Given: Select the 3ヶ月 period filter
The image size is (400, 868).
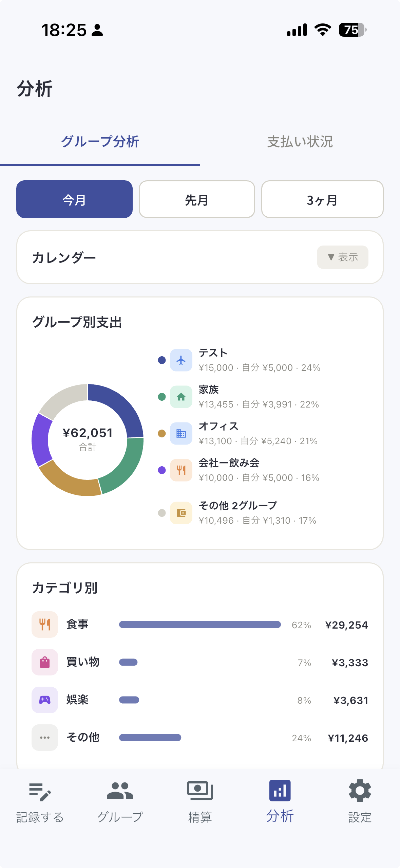Looking at the screenshot, I should [322, 199].
